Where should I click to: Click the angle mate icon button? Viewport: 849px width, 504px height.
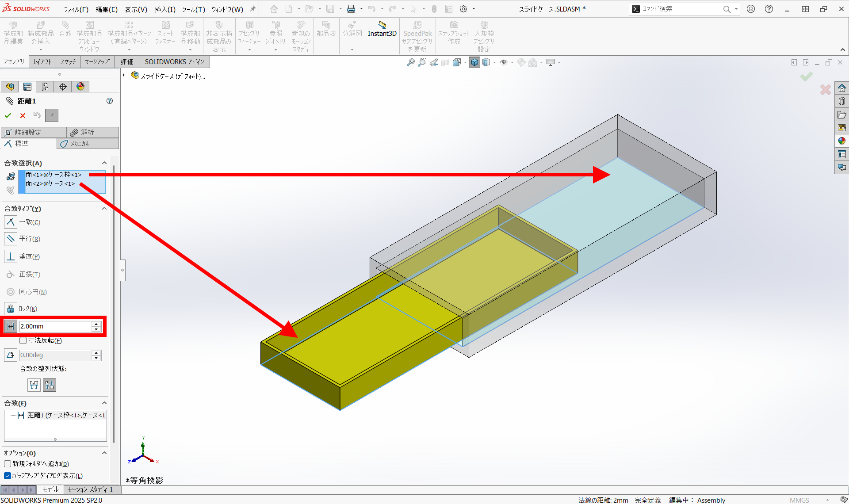[x=11, y=355]
